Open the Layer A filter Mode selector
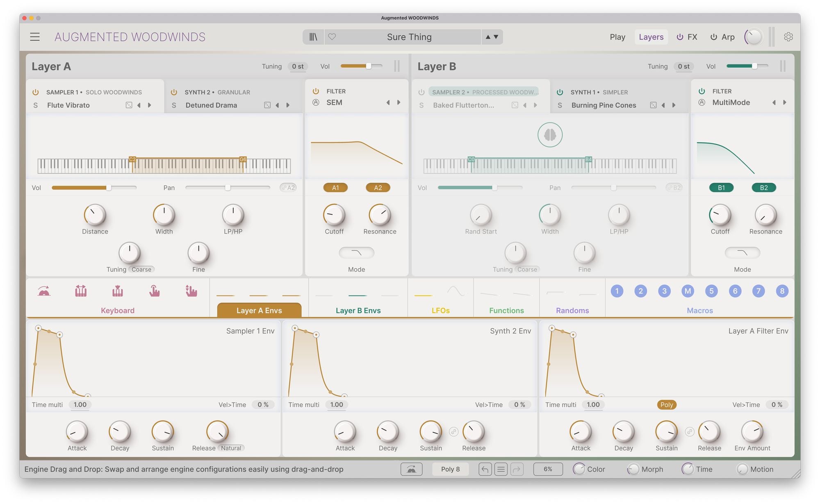Screen dimensions: 820x504 click(356, 253)
